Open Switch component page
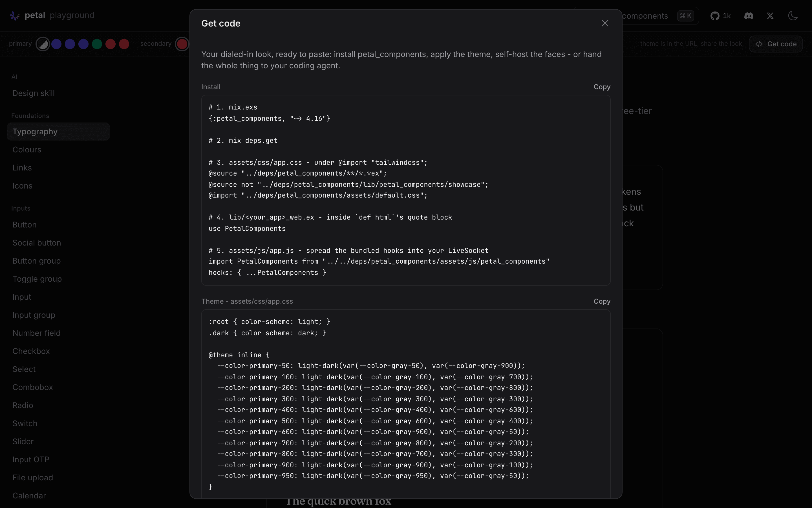 58,423
